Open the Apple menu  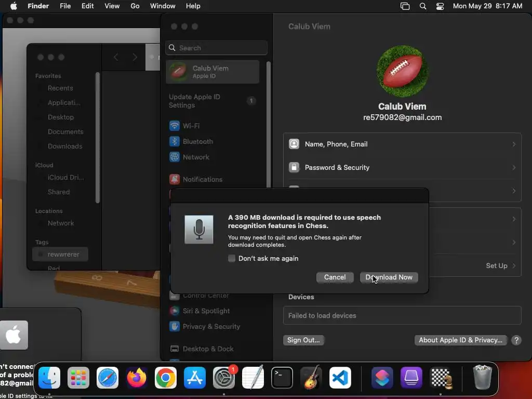pos(14,6)
